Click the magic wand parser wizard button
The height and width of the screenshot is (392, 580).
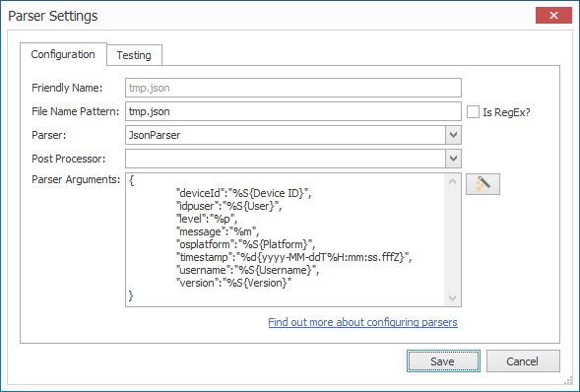(483, 184)
